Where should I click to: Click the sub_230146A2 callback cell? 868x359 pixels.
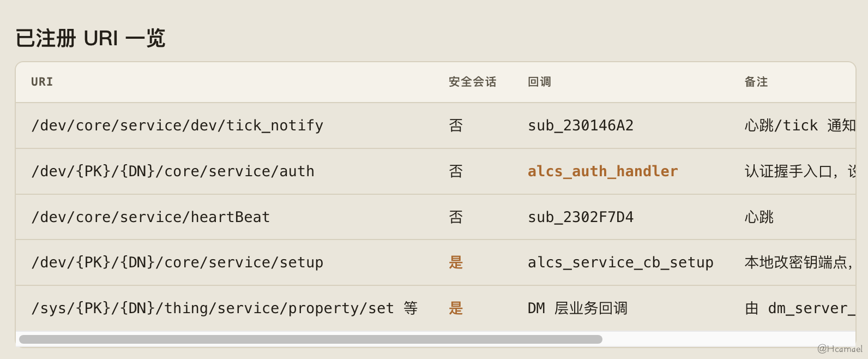581,125
